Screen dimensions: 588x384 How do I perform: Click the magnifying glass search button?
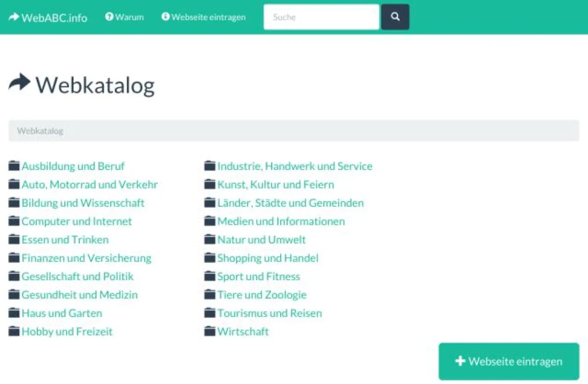tap(395, 17)
